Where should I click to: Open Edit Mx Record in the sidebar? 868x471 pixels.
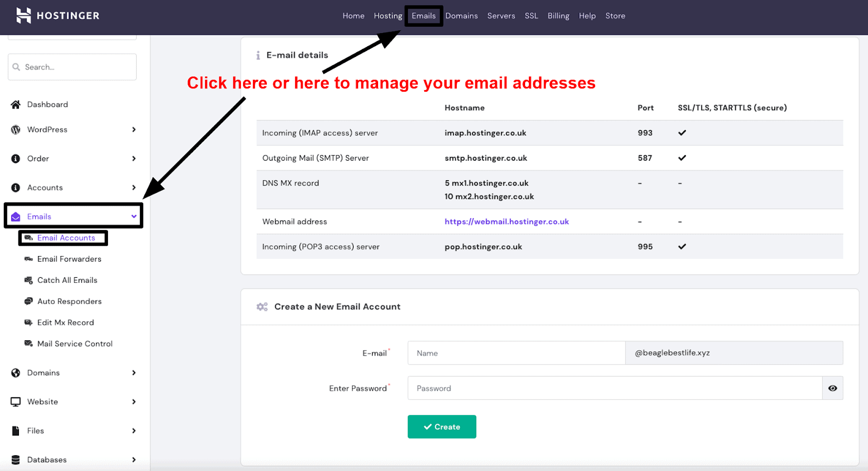(66, 322)
